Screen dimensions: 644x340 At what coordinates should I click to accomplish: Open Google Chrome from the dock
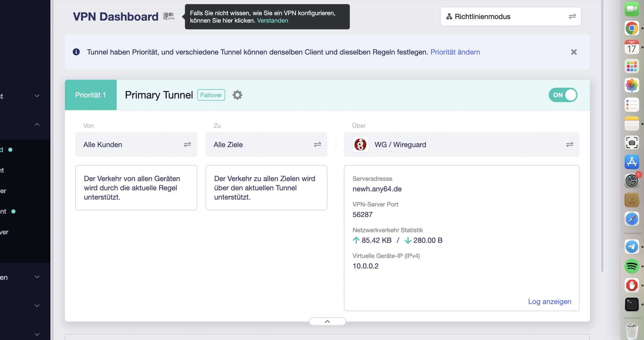pos(632,28)
